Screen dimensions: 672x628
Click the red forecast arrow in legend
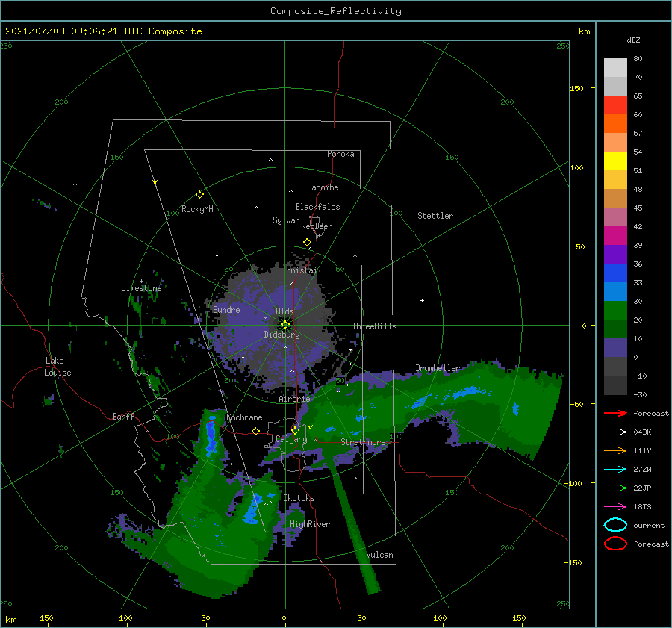pos(615,413)
